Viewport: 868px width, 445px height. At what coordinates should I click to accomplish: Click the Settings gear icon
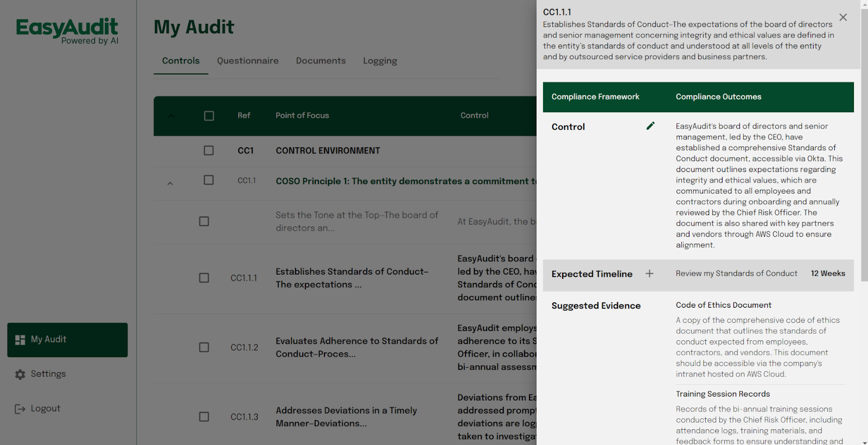click(x=20, y=374)
